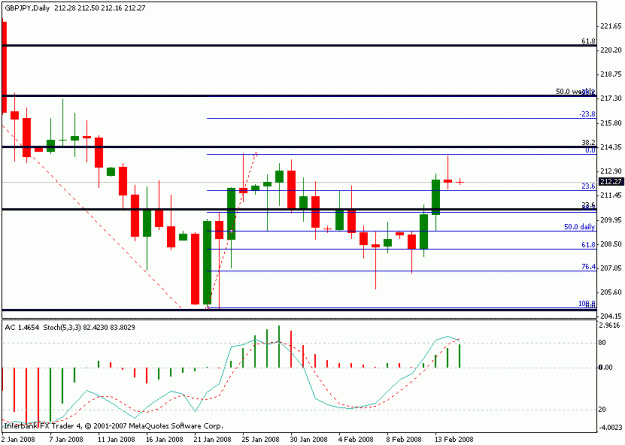The width and height of the screenshot is (625, 445).
Task: Click the MetaQuotes Software Corp. copyright text
Action: 113,426
